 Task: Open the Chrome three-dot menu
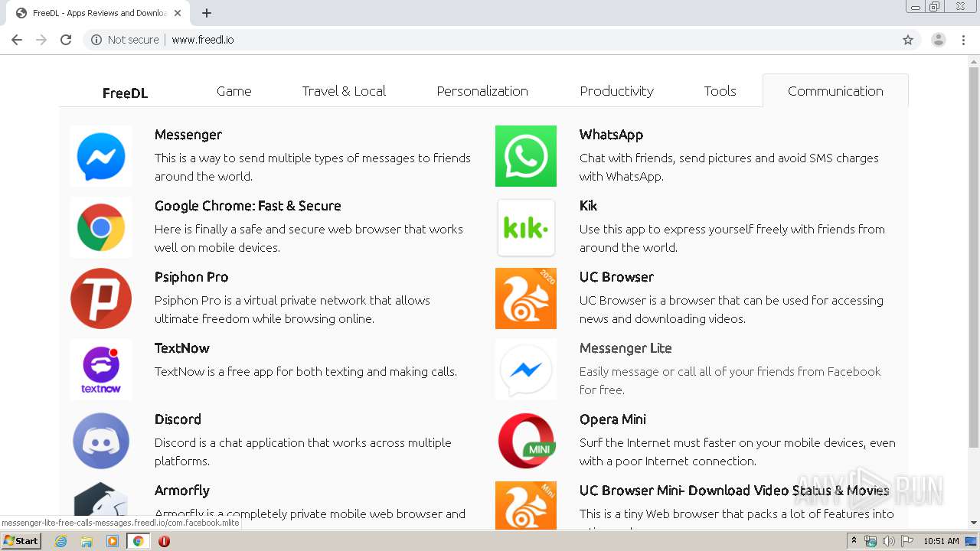click(x=964, y=40)
